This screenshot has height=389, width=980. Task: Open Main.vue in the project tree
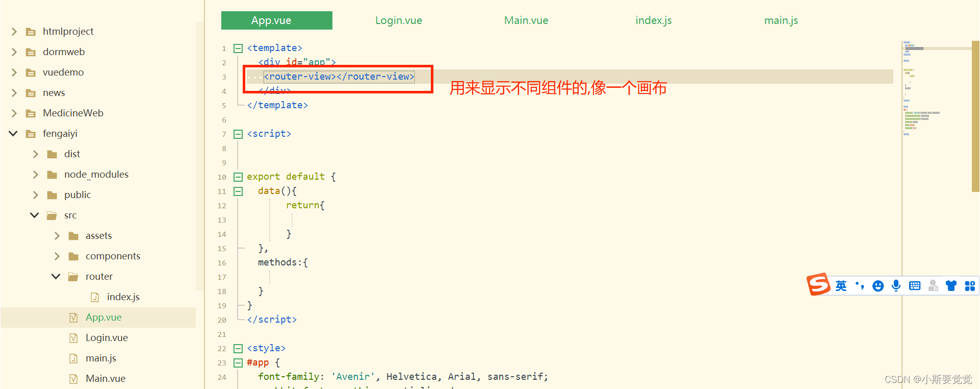(x=106, y=379)
